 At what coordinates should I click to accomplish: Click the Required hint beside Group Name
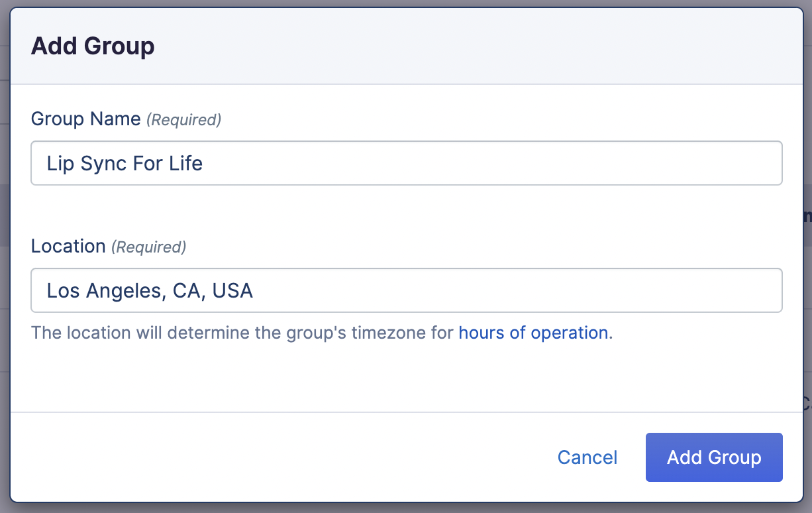pos(183,120)
